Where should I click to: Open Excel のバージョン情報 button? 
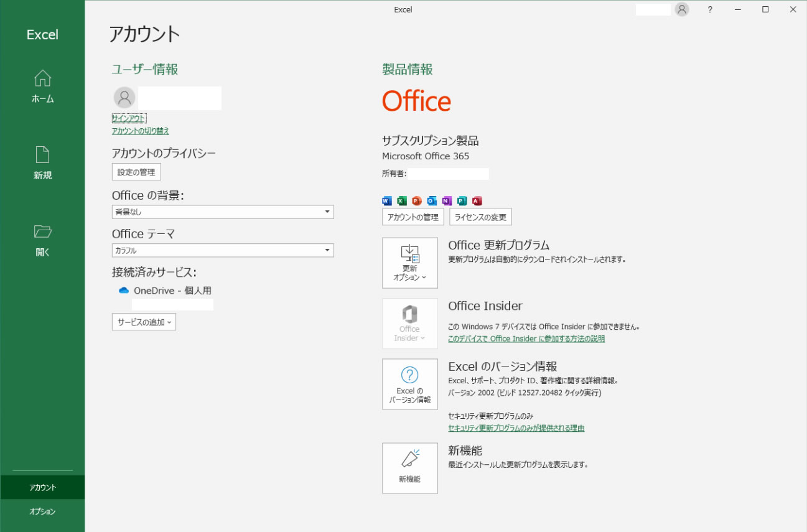point(410,384)
